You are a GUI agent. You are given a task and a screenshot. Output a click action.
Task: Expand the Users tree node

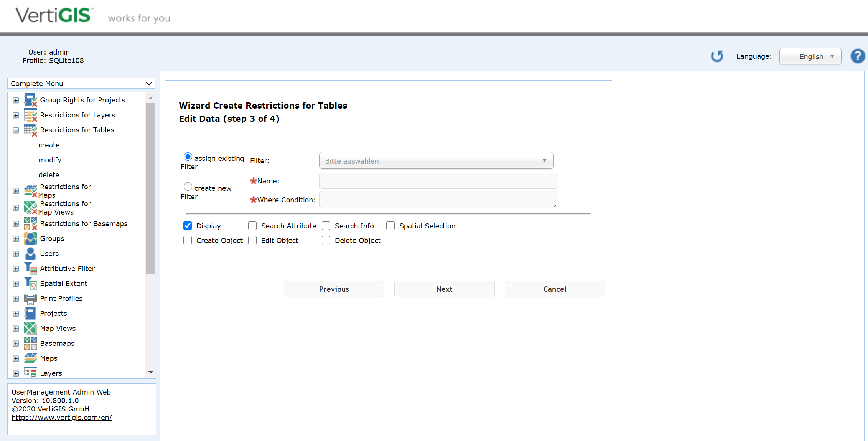pos(15,254)
